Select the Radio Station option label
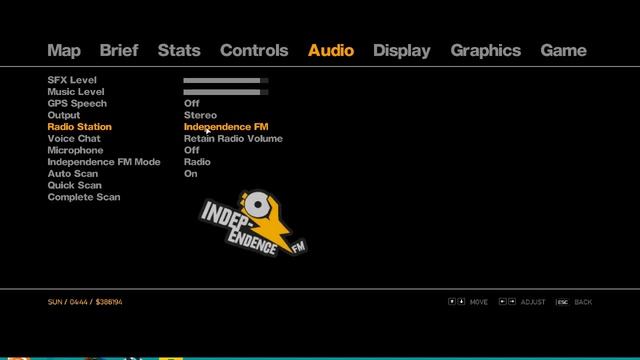 [x=80, y=127]
